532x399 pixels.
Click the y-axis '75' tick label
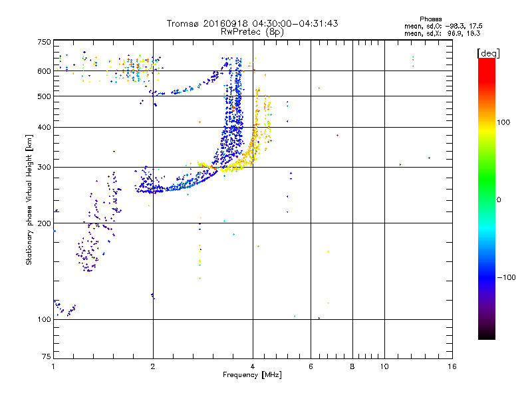[47, 356]
